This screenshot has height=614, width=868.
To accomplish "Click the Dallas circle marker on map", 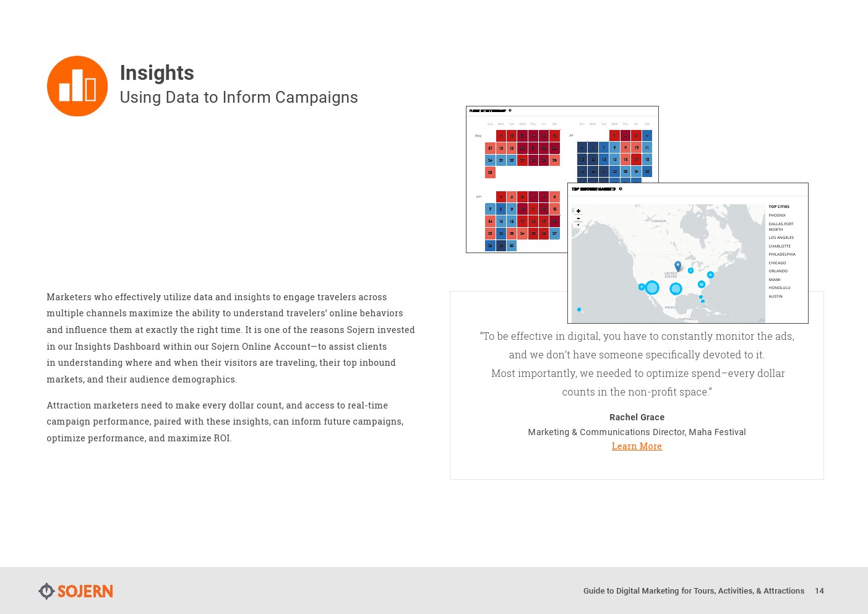I will click(x=676, y=288).
